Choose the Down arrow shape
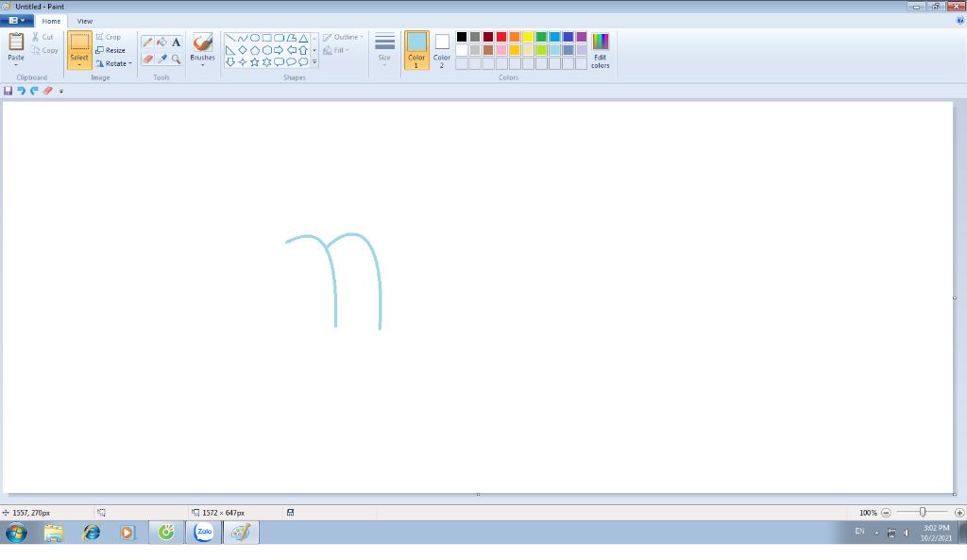This screenshot has width=967, height=560. [x=230, y=61]
